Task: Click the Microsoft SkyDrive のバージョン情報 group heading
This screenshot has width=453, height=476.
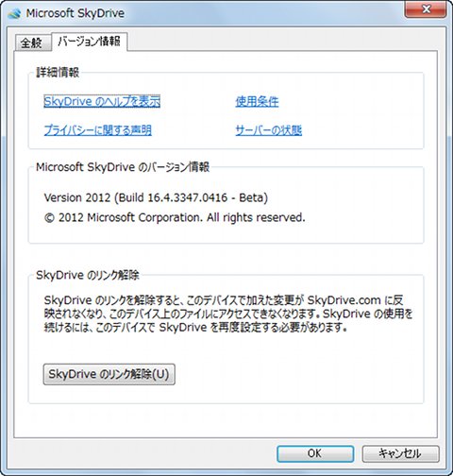Action: coord(123,167)
